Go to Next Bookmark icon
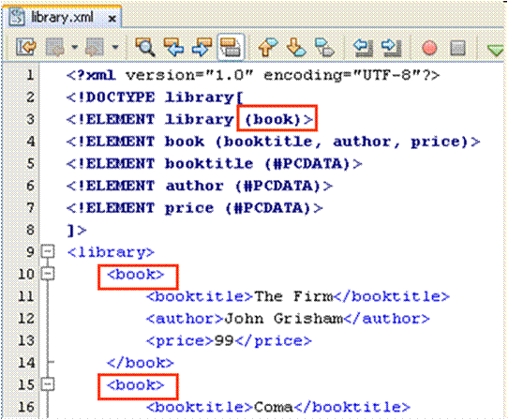This screenshot has height=420, width=508. click(296, 47)
